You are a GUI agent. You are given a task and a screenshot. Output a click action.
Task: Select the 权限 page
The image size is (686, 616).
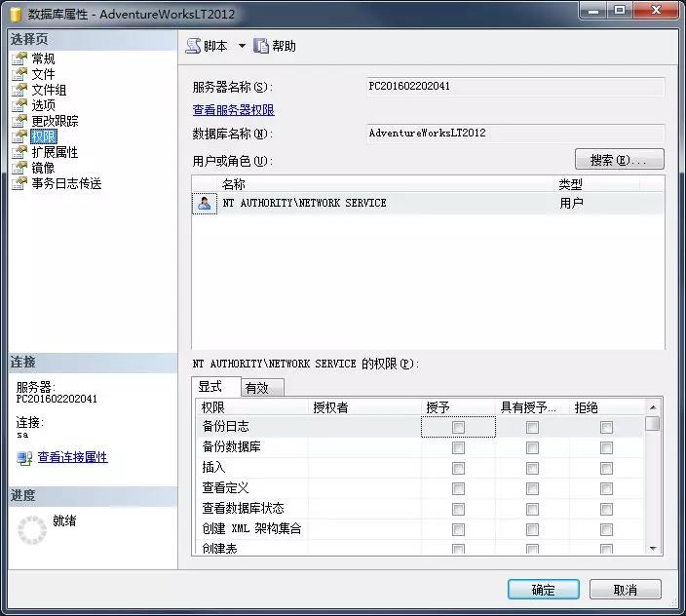click(44, 136)
